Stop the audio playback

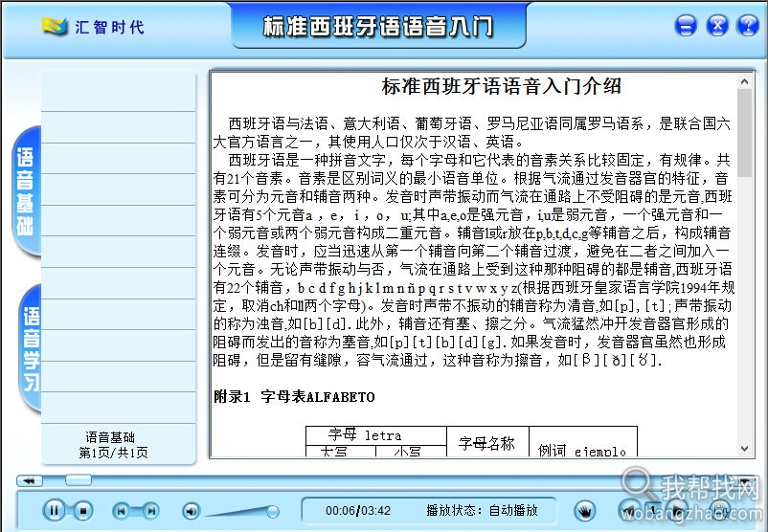[x=83, y=510]
